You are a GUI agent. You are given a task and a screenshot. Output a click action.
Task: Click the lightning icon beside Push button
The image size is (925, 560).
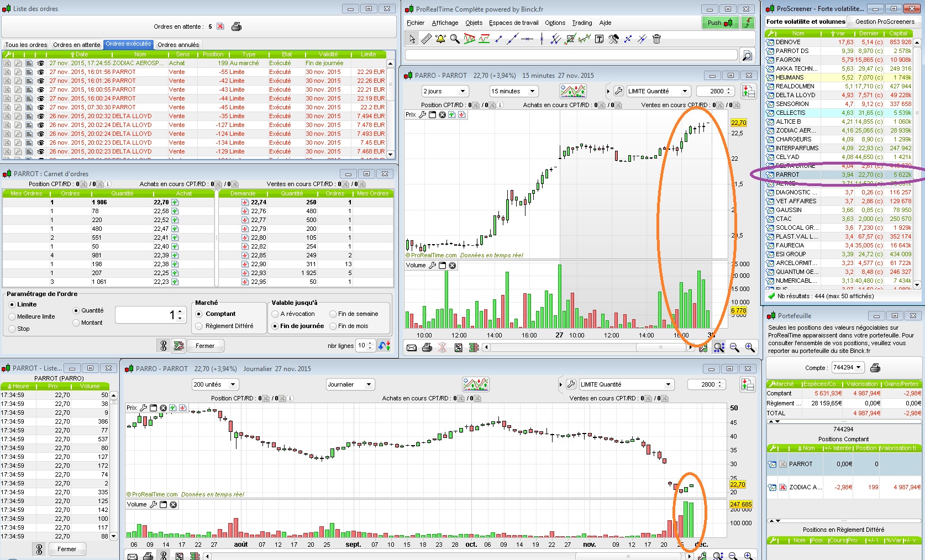(x=748, y=23)
